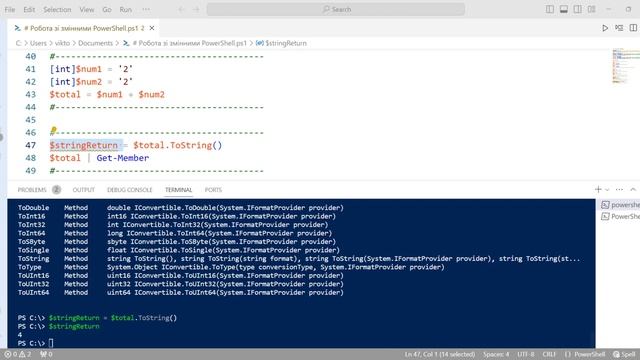Select the PowerShell Extension terminal in the list
This screenshot has height=360, width=640.
click(620, 216)
